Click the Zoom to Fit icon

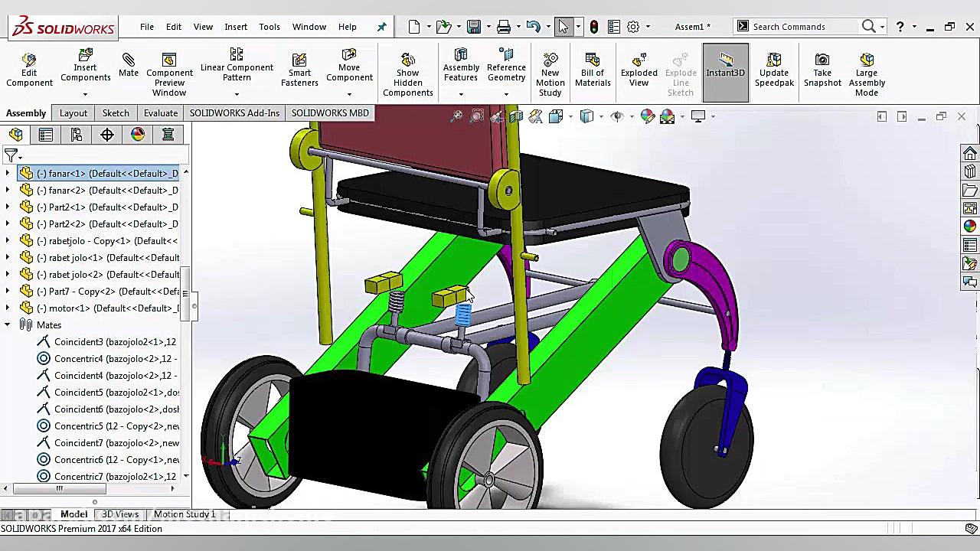click(x=457, y=116)
